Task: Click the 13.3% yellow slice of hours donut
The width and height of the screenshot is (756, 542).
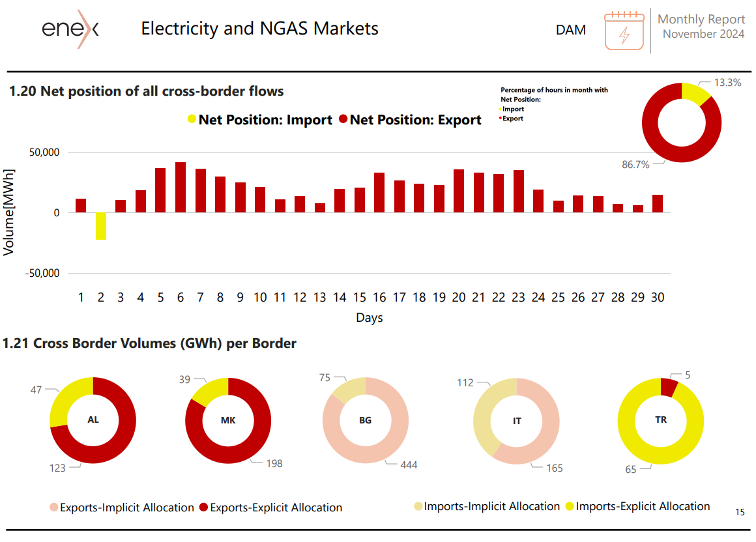Action: click(695, 93)
